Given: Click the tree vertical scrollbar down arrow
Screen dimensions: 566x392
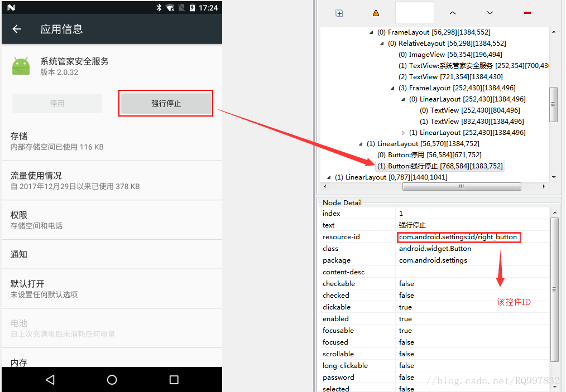Looking at the screenshot, I should point(554,177).
